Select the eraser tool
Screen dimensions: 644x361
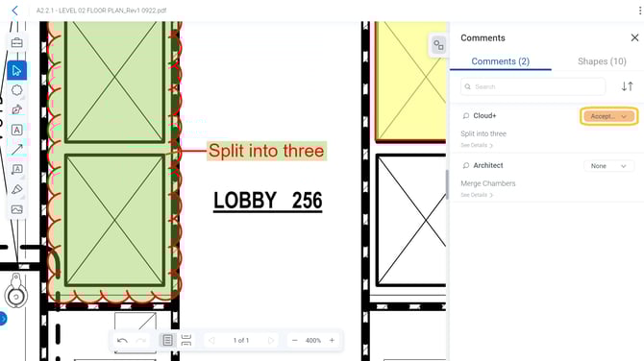(17, 189)
